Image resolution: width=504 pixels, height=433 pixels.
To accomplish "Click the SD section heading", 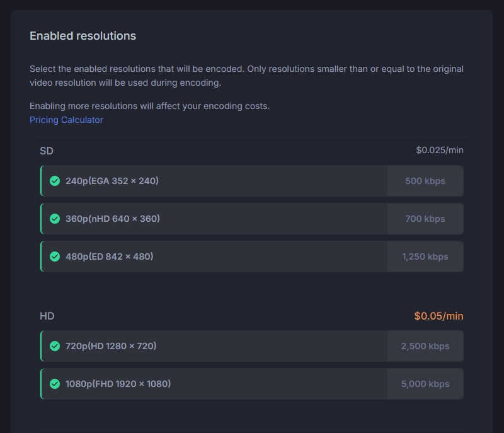I will 47,151.
